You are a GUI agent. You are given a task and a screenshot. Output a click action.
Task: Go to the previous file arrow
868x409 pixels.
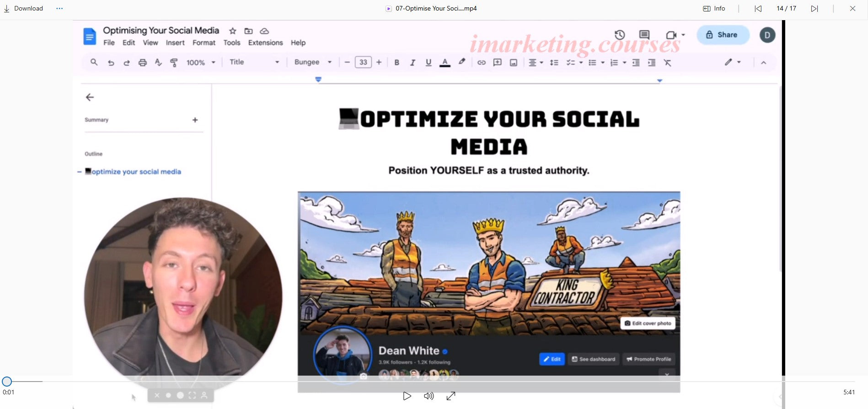[758, 9]
